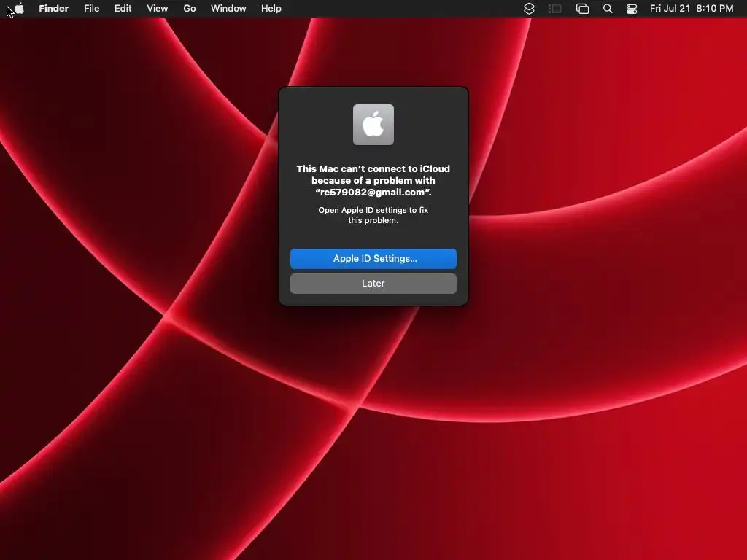Click the "This Mac can't connect to iCloud" heading
The height and width of the screenshot is (560, 747).
[x=373, y=181]
